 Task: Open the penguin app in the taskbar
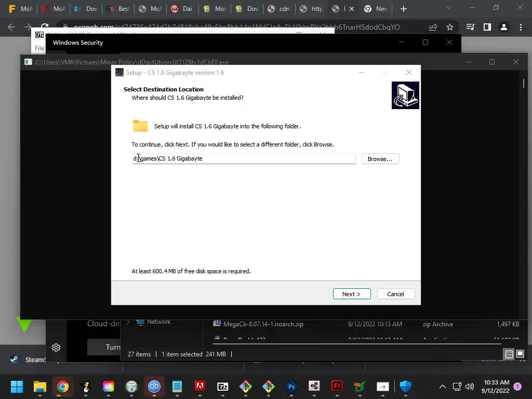86,386
